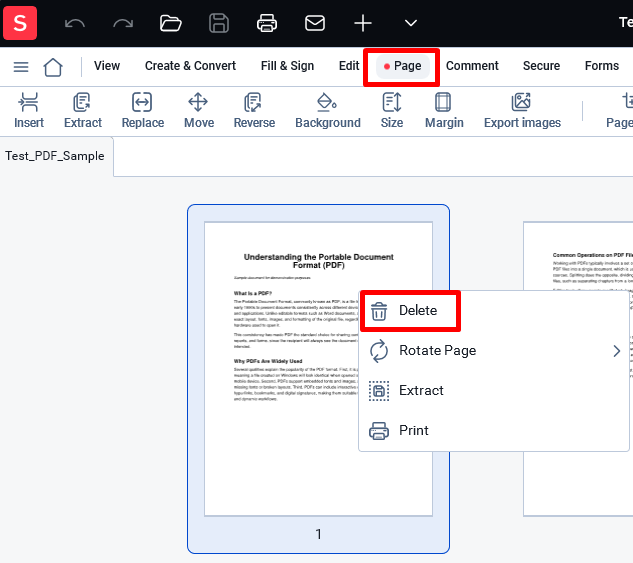633x563 pixels.
Task: Open the Forms tab
Action: click(x=602, y=66)
